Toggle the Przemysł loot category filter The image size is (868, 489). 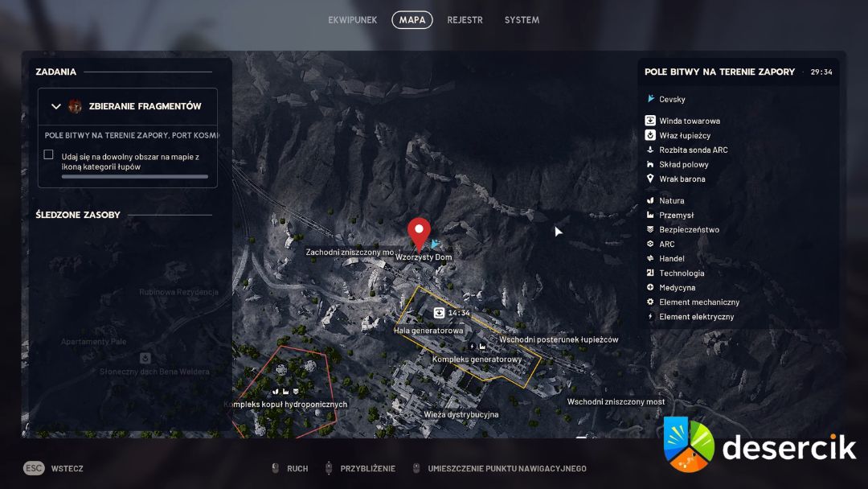[x=676, y=215]
